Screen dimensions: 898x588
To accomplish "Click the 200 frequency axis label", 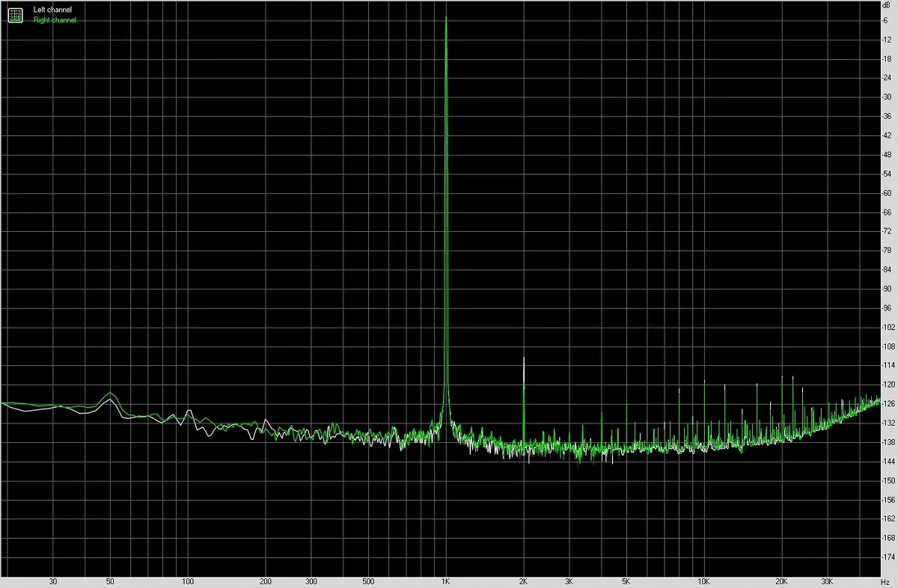I will [x=266, y=581].
